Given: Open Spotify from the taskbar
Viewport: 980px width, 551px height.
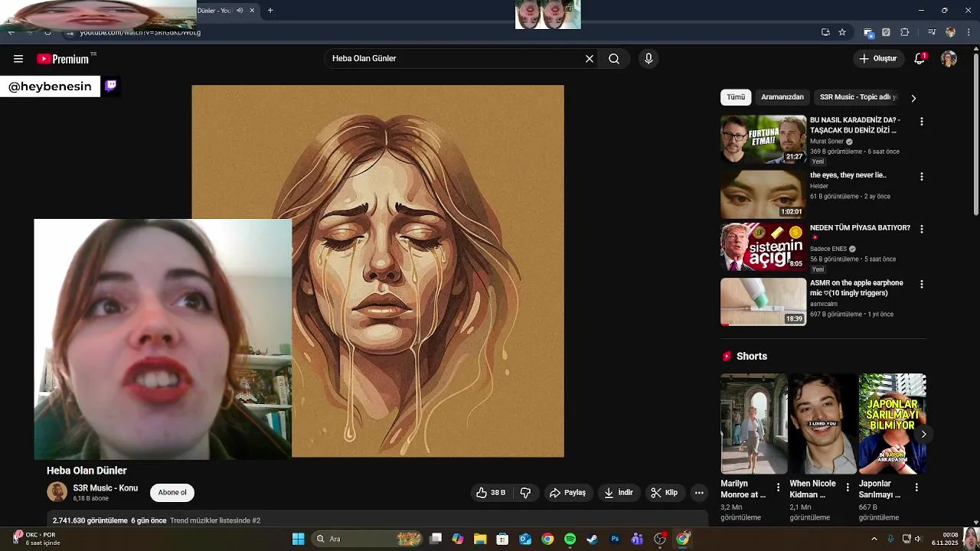Looking at the screenshot, I should point(570,539).
